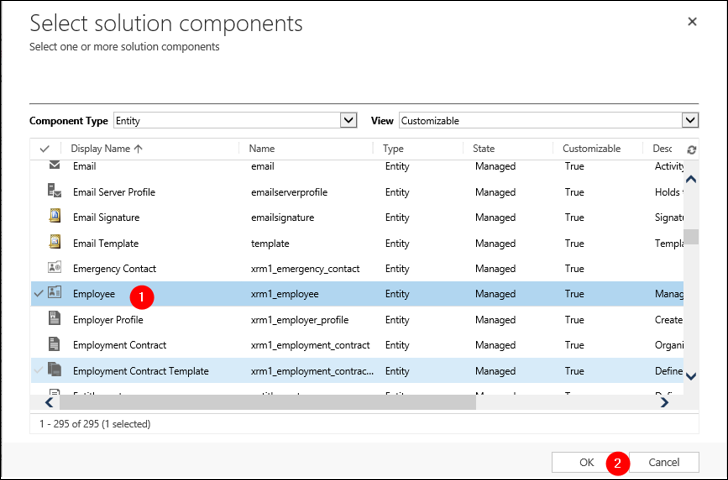
Task: Open the View dropdown
Action: (690, 120)
